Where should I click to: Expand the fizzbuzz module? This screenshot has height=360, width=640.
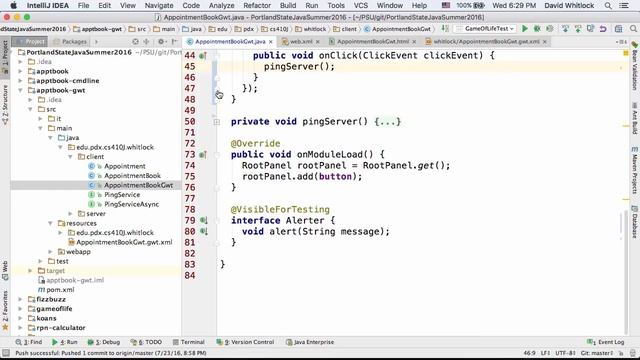click(x=20, y=299)
